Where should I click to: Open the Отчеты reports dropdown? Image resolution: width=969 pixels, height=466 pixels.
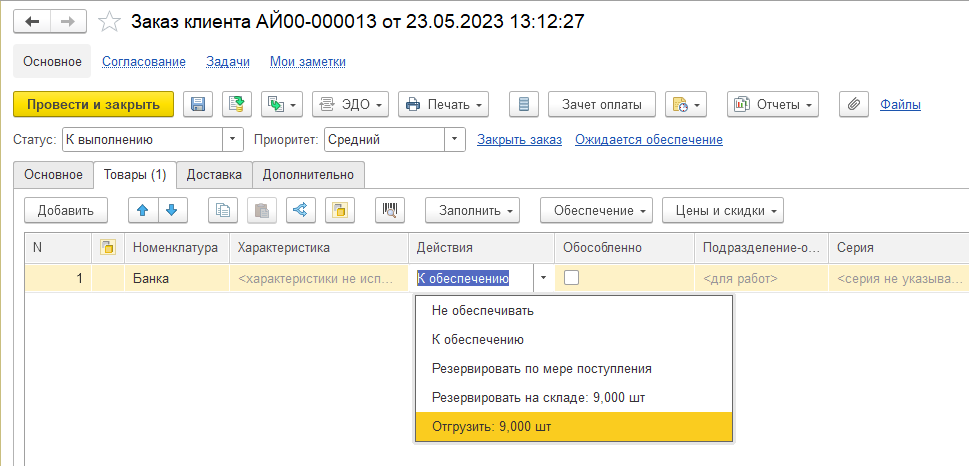[772, 104]
